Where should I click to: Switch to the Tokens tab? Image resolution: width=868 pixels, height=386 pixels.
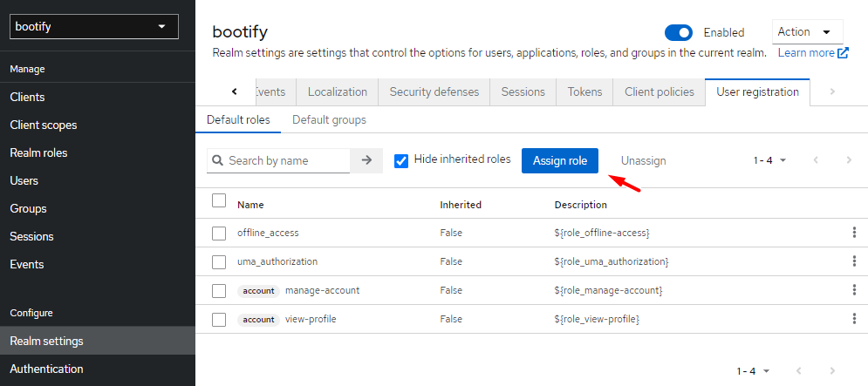(x=584, y=91)
